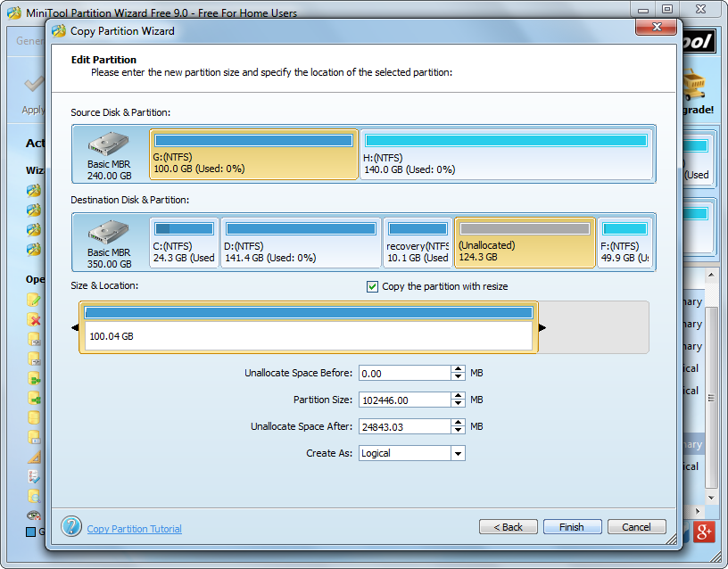728x569 pixels.
Task: Click the Cancel button
Action: (x=636, y=527)
